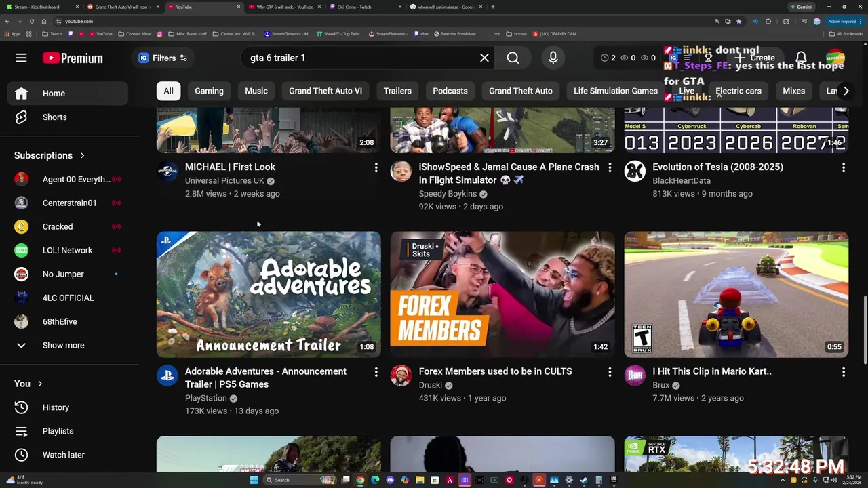The image size is (868, 488).
Task: Expand the You section chevron
Action: [40, 384]
